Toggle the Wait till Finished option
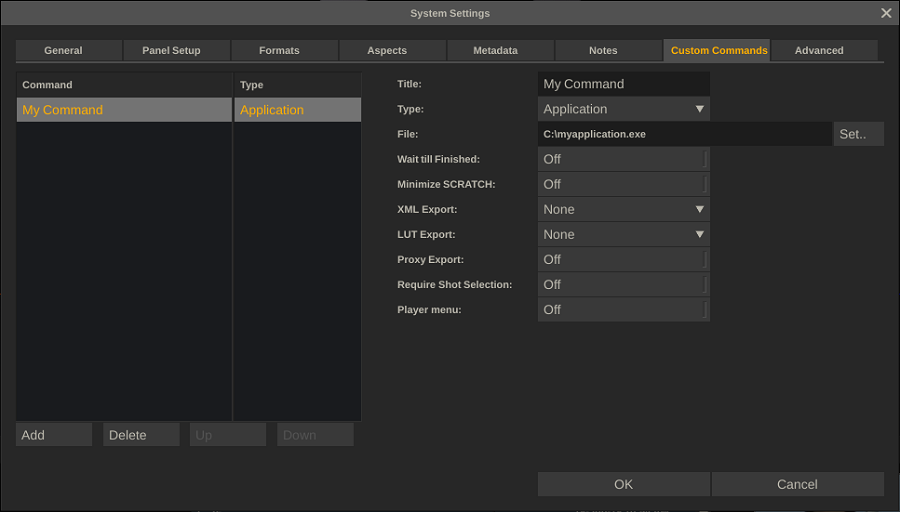This screenshot has height=512, width=900. point(623,159)
